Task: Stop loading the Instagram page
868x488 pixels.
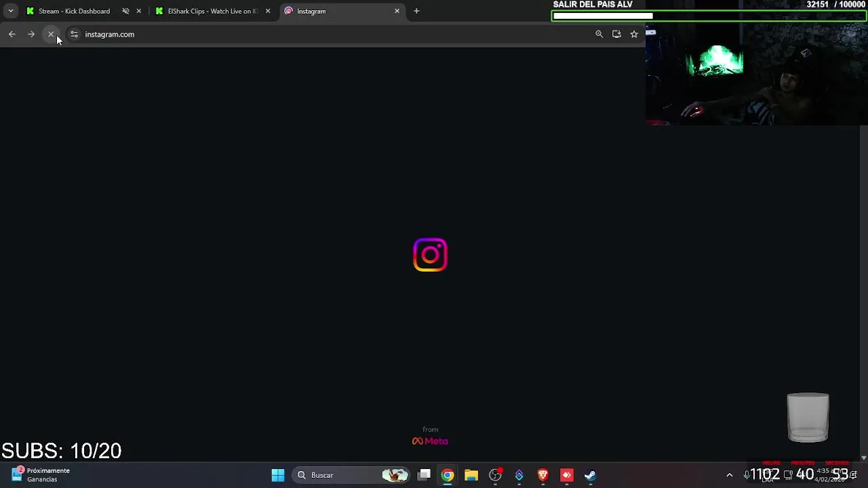Action: pyautogui.click(x=51, y=34)
